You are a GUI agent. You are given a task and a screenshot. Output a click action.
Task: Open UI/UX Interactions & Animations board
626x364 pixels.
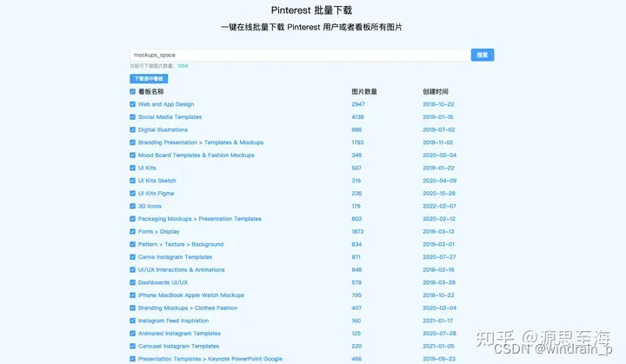coord(181,270)
